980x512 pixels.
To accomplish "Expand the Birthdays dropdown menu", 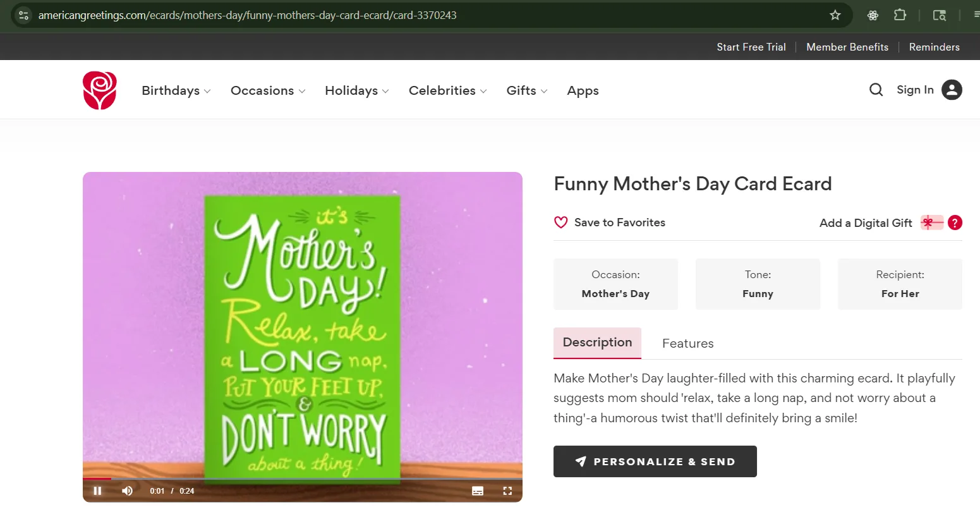I will tap(176, 90).
